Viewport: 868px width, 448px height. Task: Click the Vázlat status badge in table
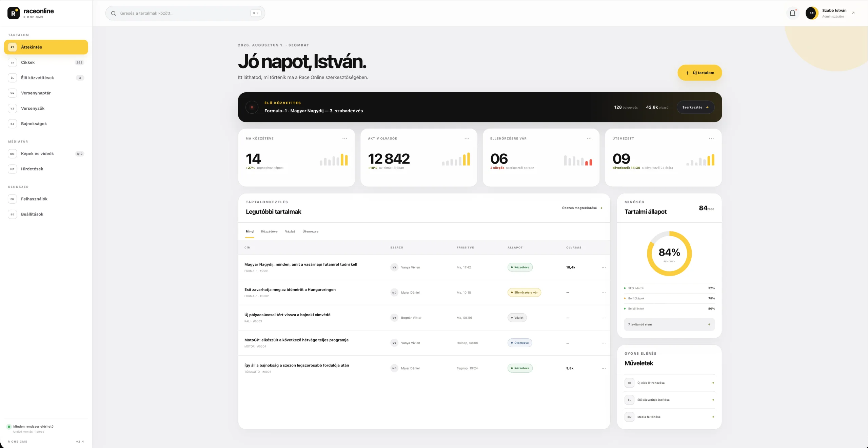coord(517,318)
